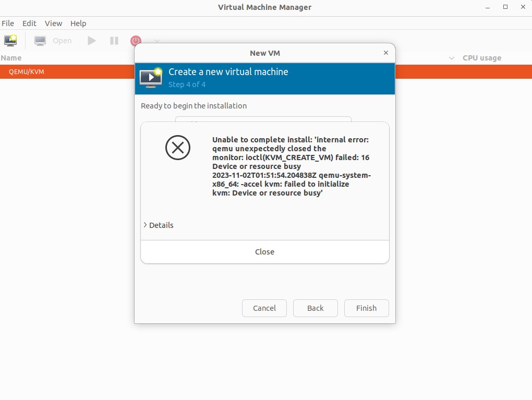The image size is (532, 400).
Task: Close the error message dialog
Action: pyautogui.click(x=264, y=251)
